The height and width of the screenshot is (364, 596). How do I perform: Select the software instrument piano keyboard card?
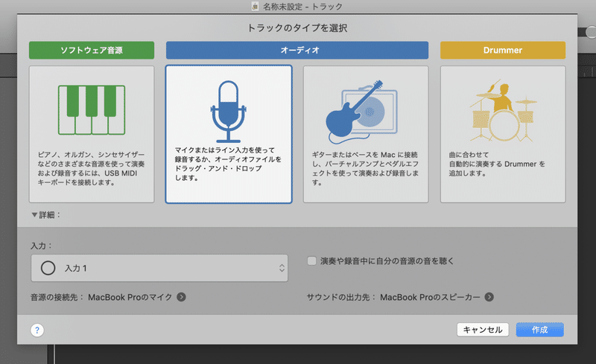pyautogui.click(x=92, y=134)
